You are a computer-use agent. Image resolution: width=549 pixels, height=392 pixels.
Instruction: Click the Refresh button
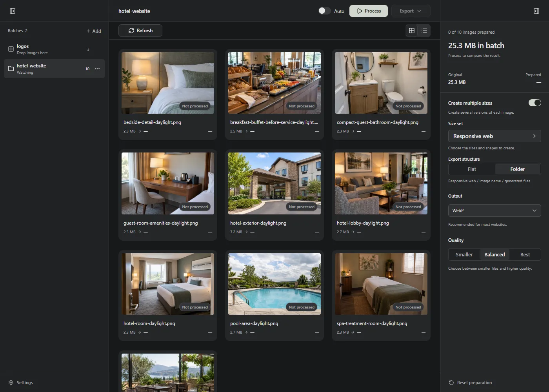click(x=140, y=31)
